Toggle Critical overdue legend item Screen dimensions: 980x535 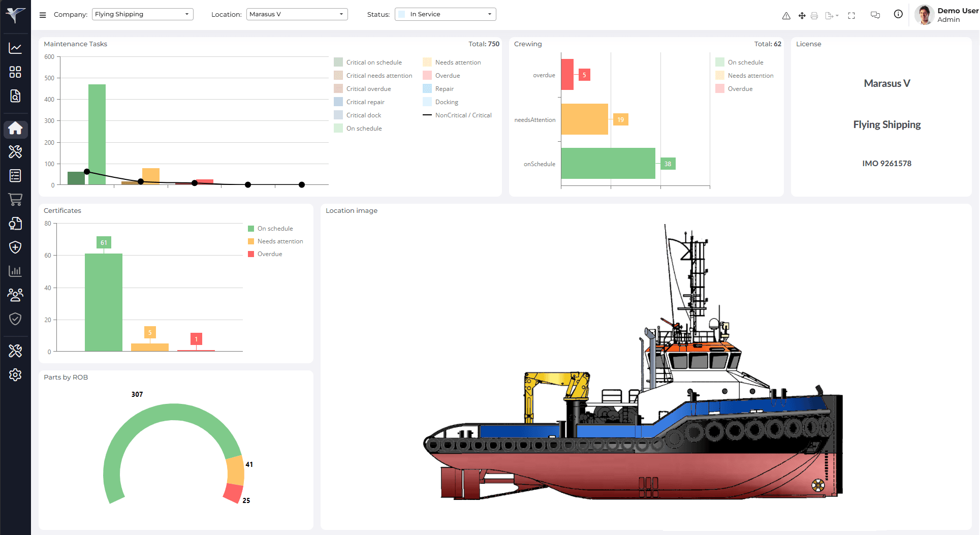pos(362,89)
